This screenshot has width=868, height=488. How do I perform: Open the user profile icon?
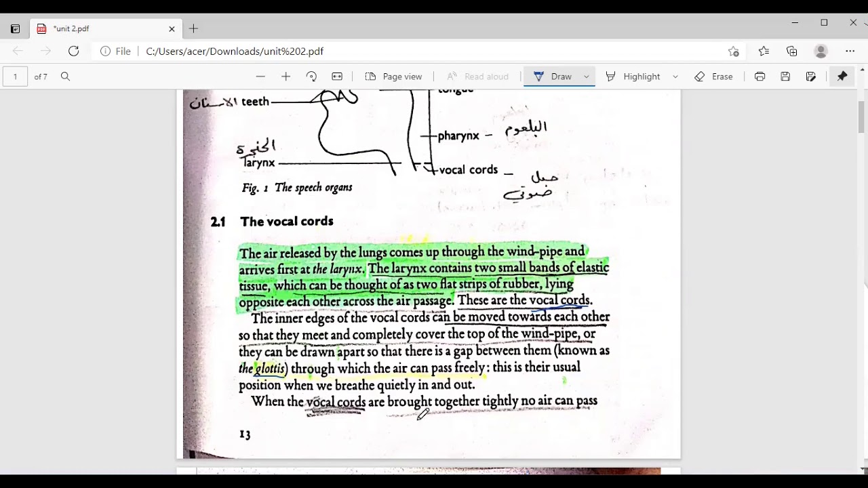821,51
